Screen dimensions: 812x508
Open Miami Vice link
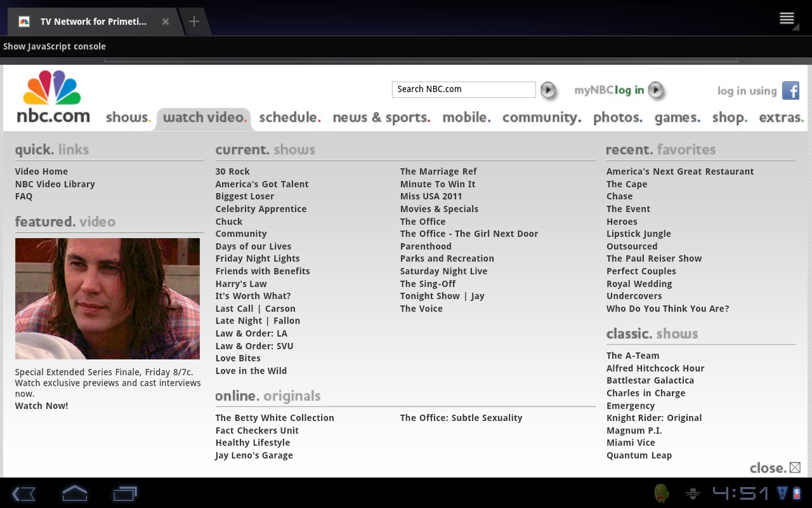point(631,443)
